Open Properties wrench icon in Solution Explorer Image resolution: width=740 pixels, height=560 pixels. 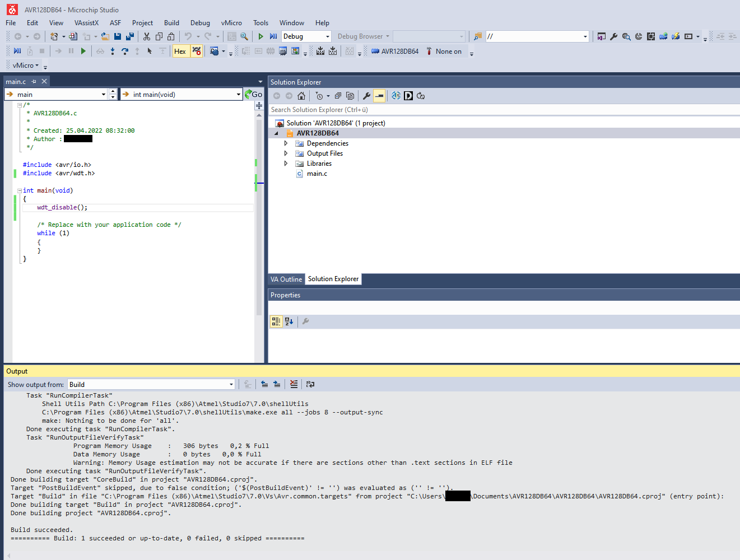[x=366, y=96]
